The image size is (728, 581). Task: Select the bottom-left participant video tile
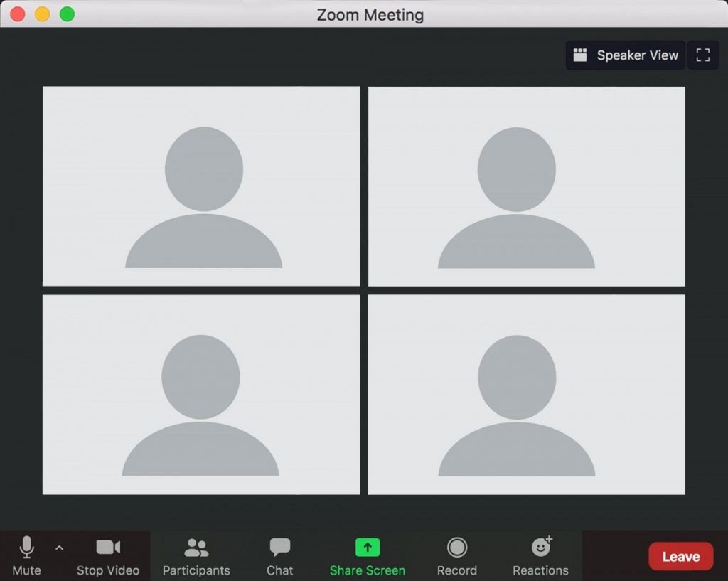click(x=201, y=395)
